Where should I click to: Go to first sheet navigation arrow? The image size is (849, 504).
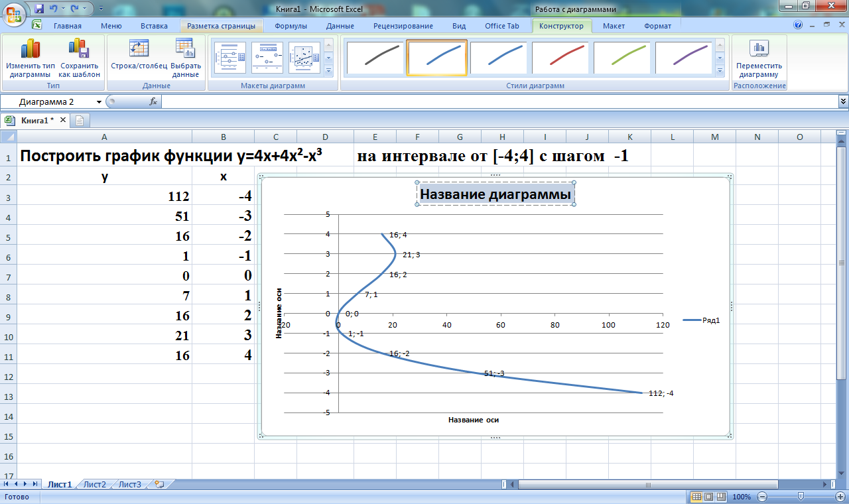click(x=6, y=485)
